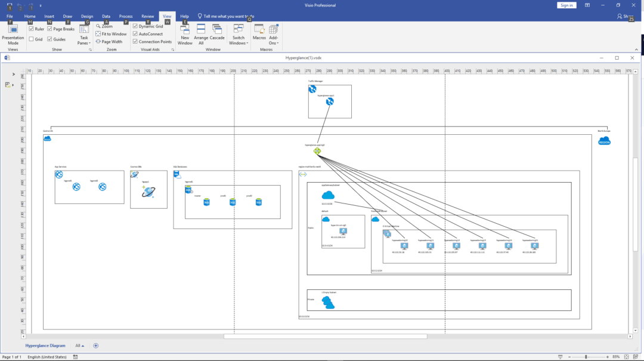Click the Fit page to window icon in status bar

point(626,356)
